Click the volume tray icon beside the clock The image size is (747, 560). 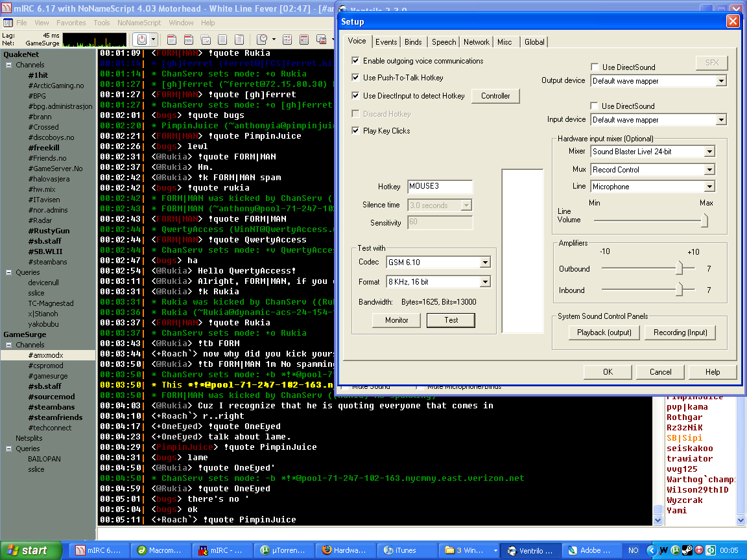pyautogui.click(x=711, y=550)
